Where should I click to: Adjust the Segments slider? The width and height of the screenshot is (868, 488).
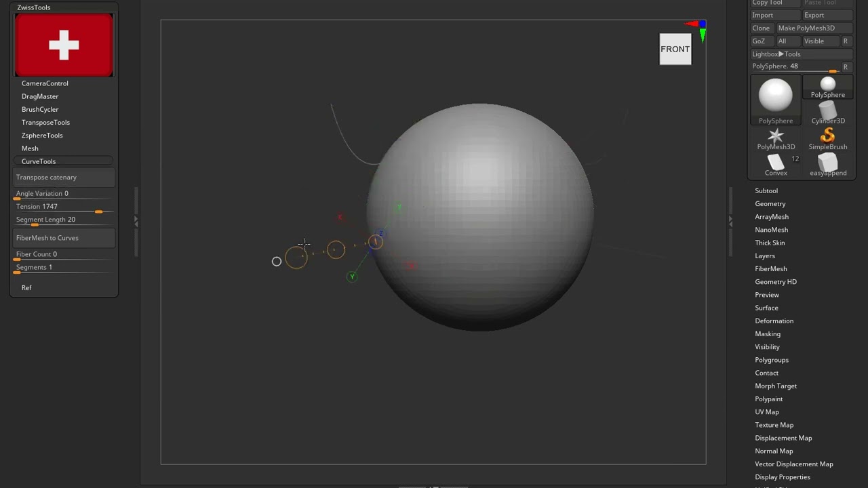(64, 268)
